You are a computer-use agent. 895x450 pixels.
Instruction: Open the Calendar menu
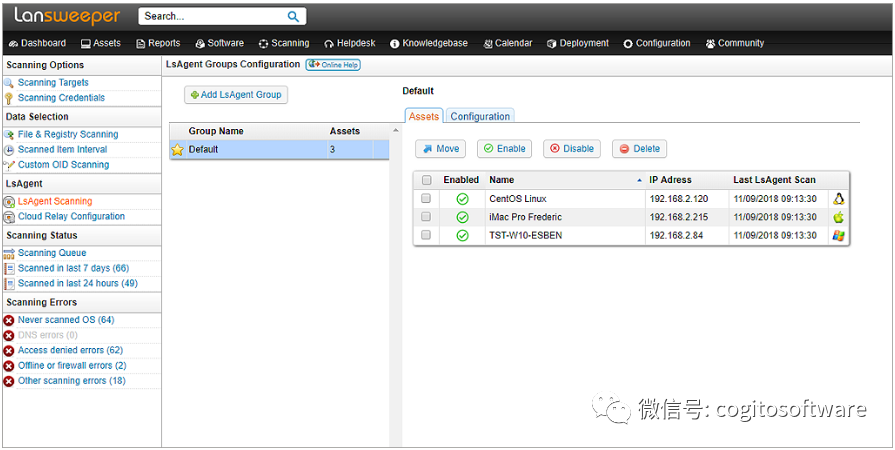click(508, 43)
